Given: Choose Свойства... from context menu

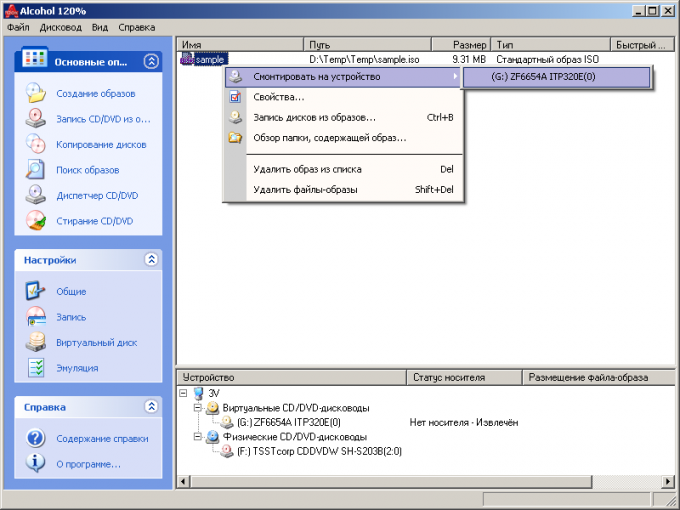Looking at the screenshot, I should click(343, 97).
